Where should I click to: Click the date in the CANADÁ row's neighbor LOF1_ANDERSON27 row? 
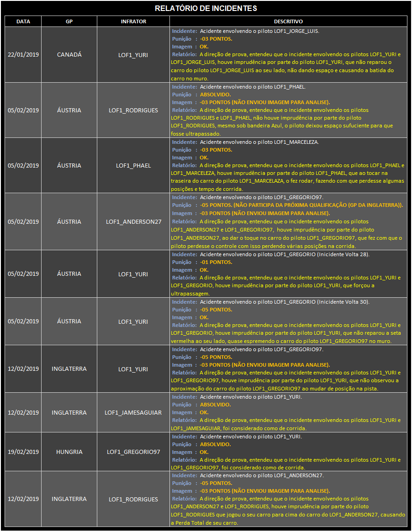23,221
